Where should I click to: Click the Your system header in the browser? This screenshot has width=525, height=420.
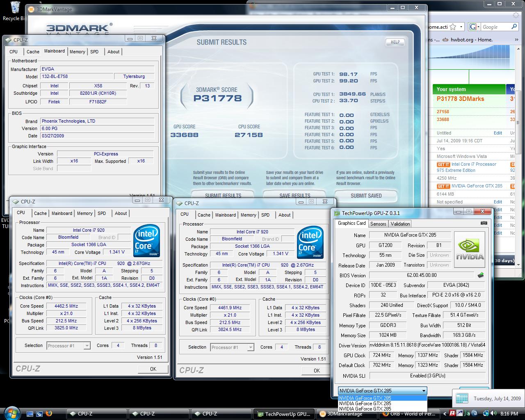click(x=469, y=89)
